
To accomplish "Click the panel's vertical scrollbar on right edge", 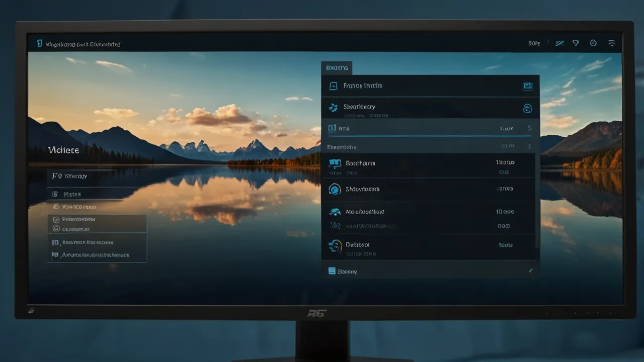I will click(x=536, y=201).
